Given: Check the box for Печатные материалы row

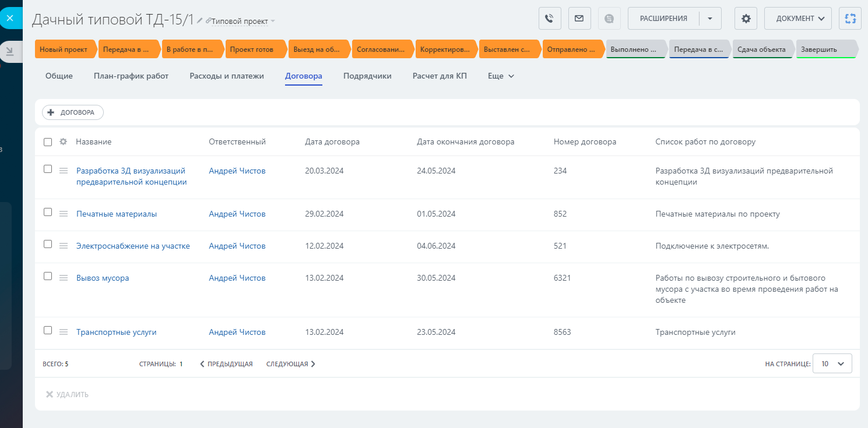Looking at the screenshot, I should [x=48, y=213].
